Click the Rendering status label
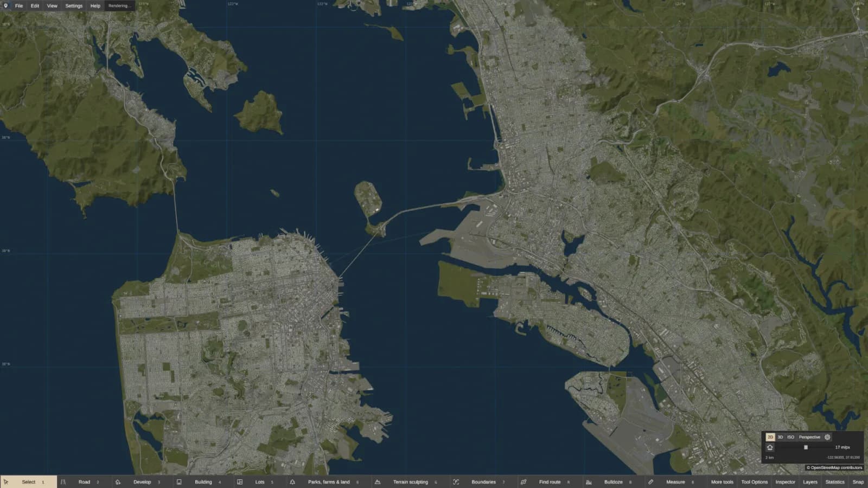The height and width of the screenshot is (488, 868). tap(119, 6)
